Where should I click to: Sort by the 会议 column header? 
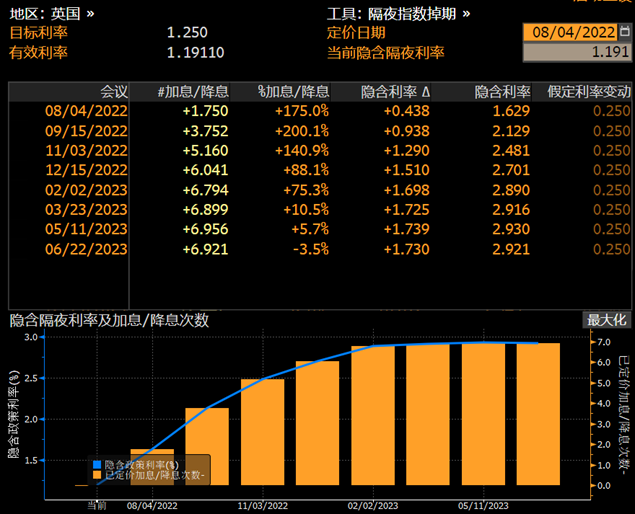[114, 91]
